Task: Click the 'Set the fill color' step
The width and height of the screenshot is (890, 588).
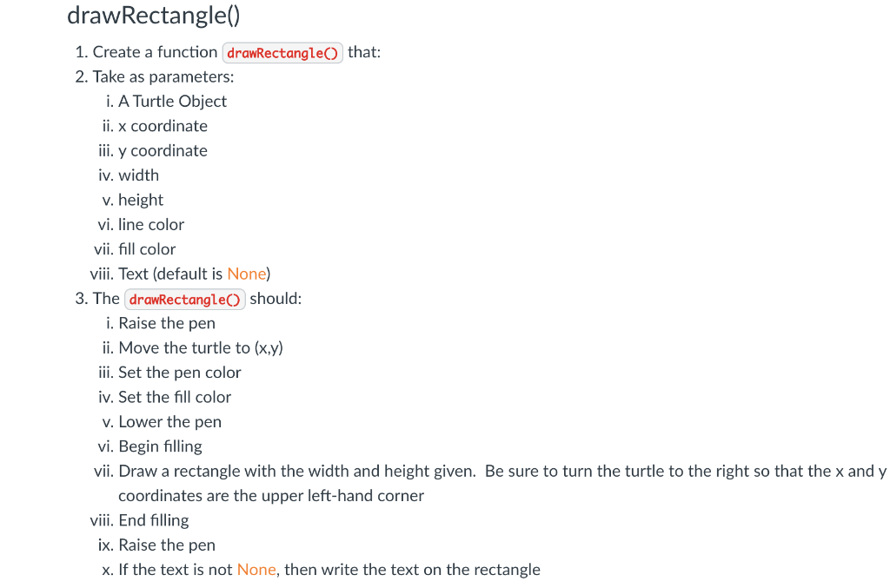Action: click(x=175, y=398)
